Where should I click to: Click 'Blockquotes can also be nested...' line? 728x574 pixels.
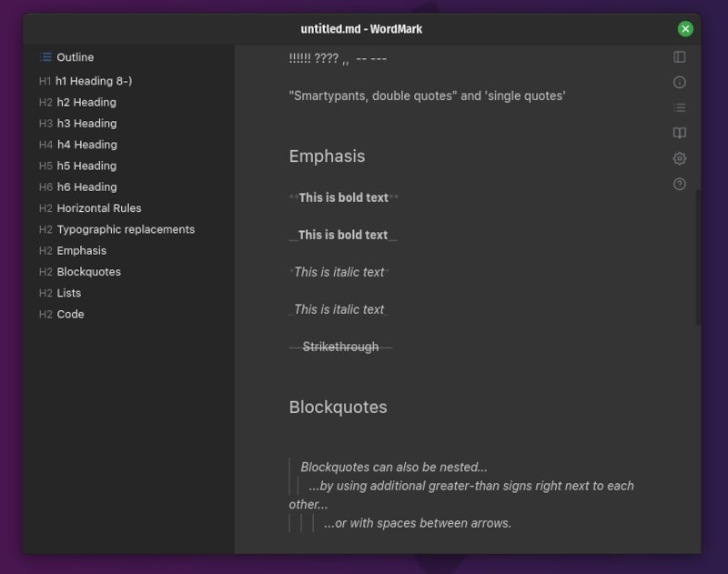(x=394, y=467)
